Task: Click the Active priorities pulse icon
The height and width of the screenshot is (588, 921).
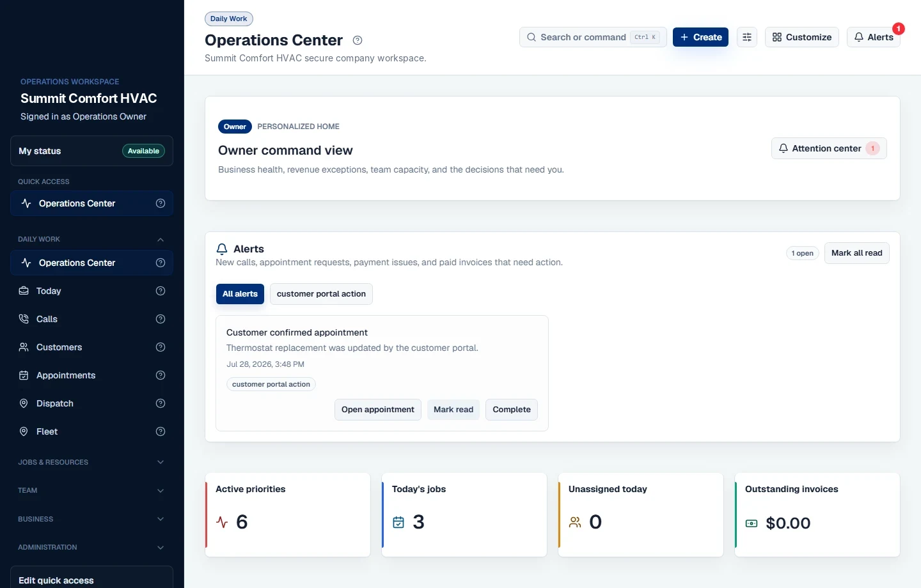Action: point(222,522)
